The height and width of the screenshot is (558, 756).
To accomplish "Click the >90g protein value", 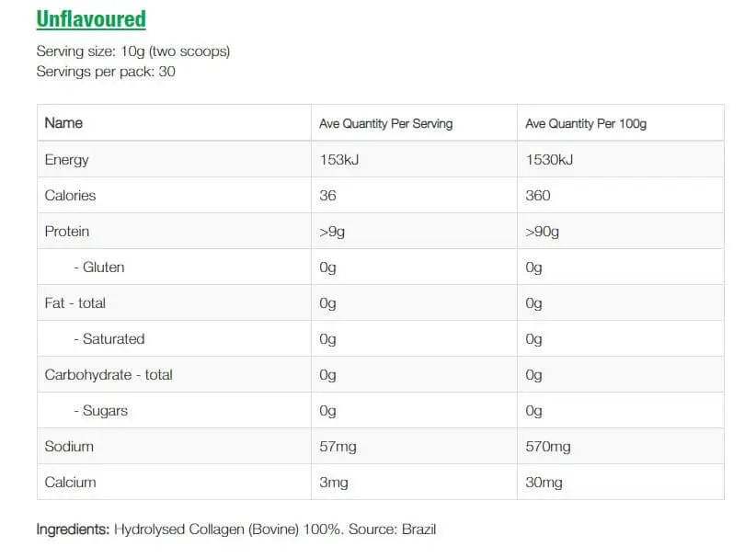I will click(542, 232).
